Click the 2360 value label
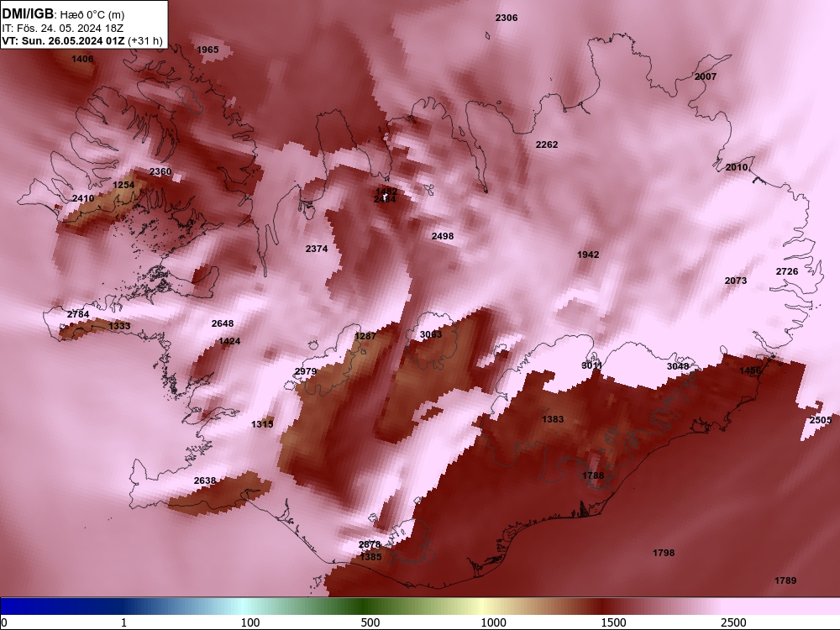The image size is (840, 630). (160, 171)
